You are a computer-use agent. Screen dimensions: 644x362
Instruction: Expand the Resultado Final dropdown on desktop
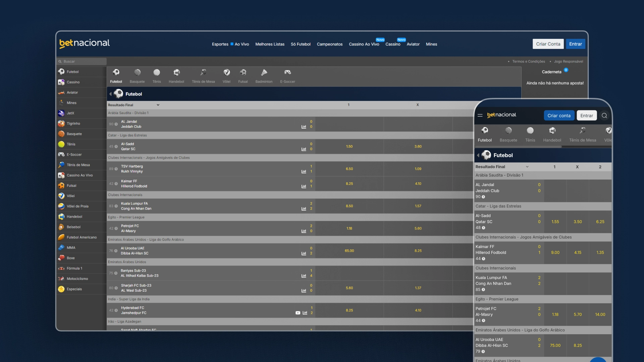tap(133, 105)
